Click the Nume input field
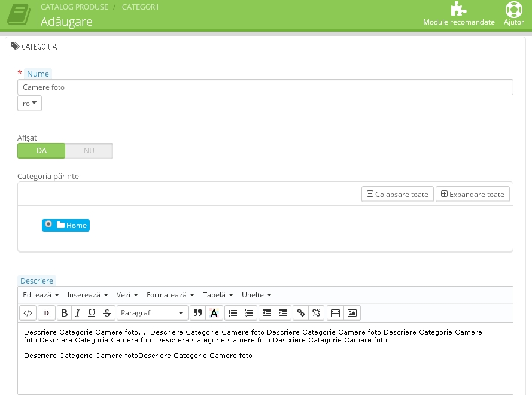532x395 pixels. click(x=265, y=87)
